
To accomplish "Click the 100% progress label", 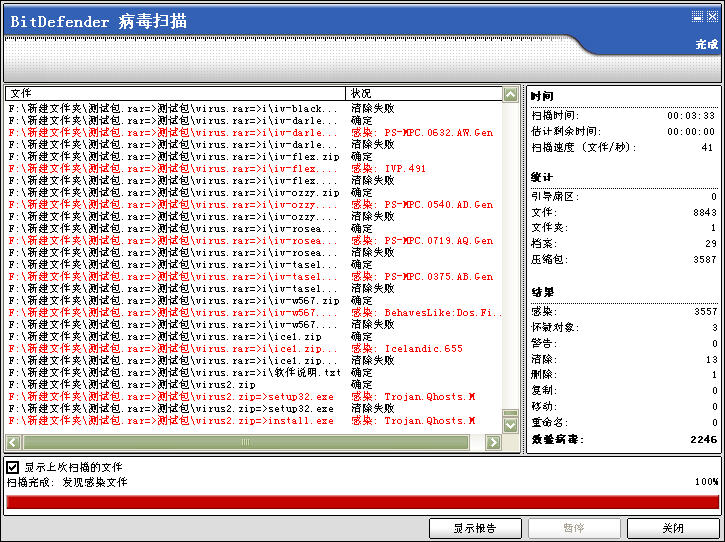I will pyautogui.click(x=707, y=482).
